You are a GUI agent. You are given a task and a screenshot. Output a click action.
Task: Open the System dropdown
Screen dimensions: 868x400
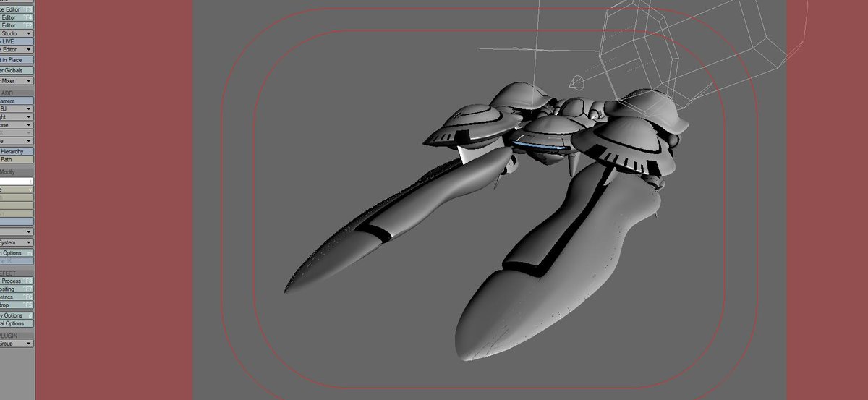point(16,242)
